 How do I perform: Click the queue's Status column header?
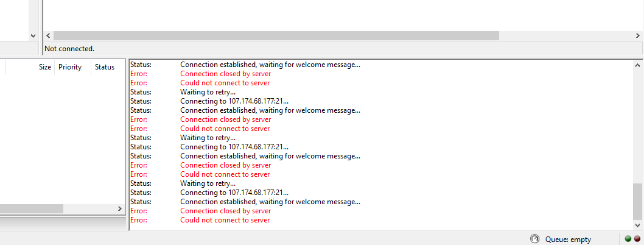point(104,67)
